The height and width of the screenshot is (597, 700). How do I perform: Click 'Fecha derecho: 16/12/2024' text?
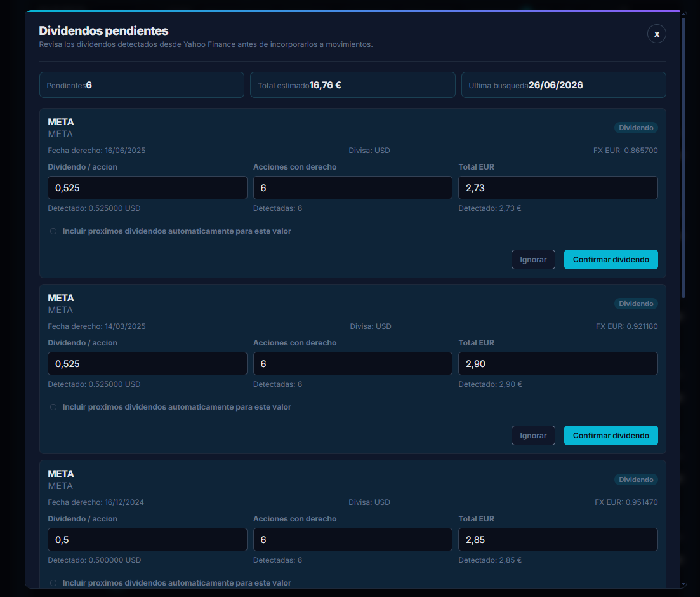pos(96,502)
